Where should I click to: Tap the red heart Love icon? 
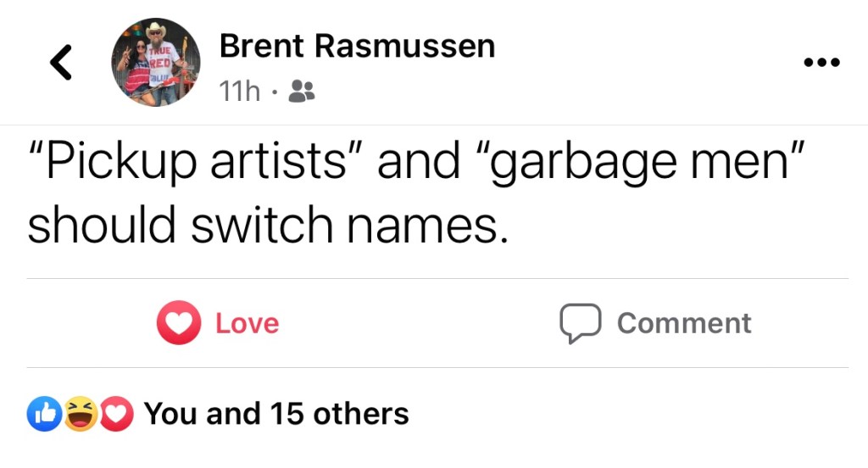point(178,323)
